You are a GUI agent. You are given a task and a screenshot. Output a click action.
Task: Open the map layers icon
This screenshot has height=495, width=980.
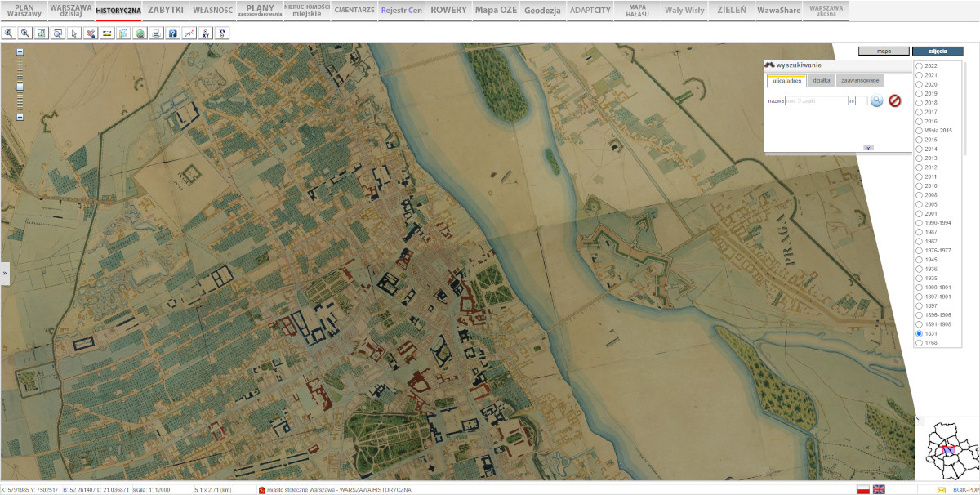[x=123, y=33]
